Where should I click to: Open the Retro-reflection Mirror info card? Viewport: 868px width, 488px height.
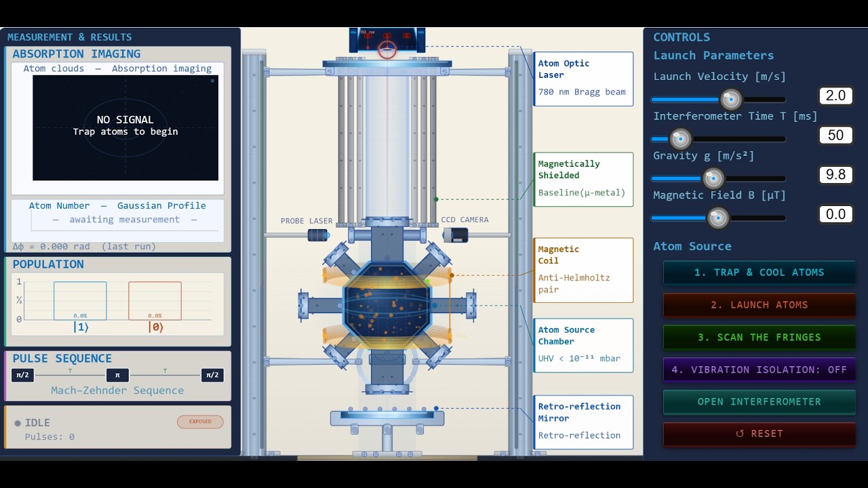pos(583,422)
